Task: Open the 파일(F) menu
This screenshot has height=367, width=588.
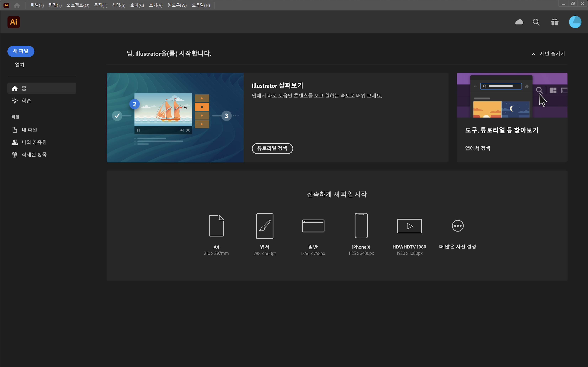Action: (37, 5)
